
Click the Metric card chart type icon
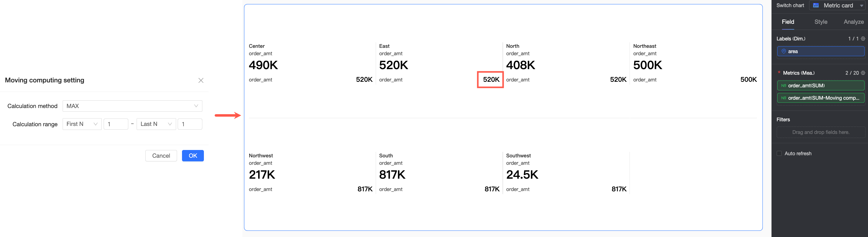pos(816,5)
